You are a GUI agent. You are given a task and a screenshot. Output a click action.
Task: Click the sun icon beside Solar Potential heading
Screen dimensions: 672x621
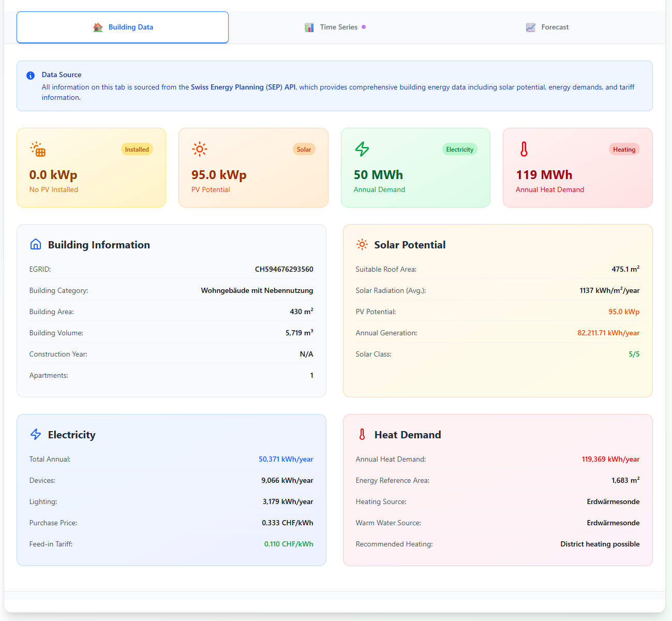click(x=362, y=244)
